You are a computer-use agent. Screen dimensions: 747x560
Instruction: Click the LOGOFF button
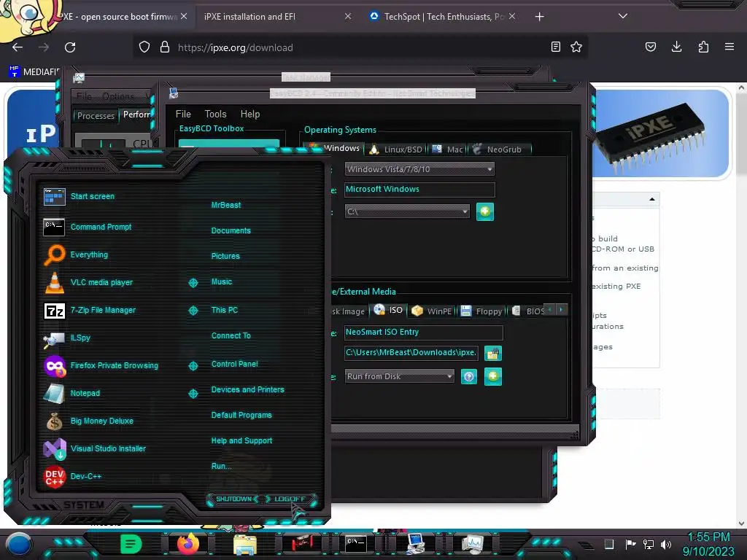coord(290,499)
